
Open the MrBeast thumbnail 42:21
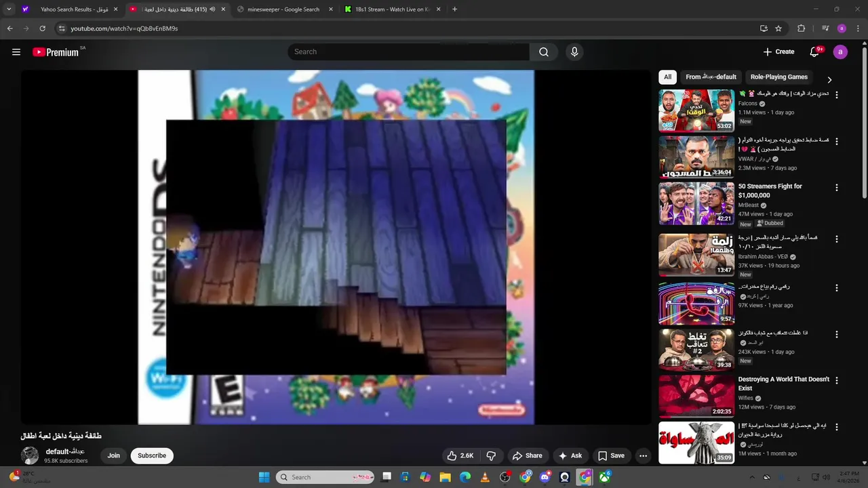pyautogui.click(x=696, y=203)
